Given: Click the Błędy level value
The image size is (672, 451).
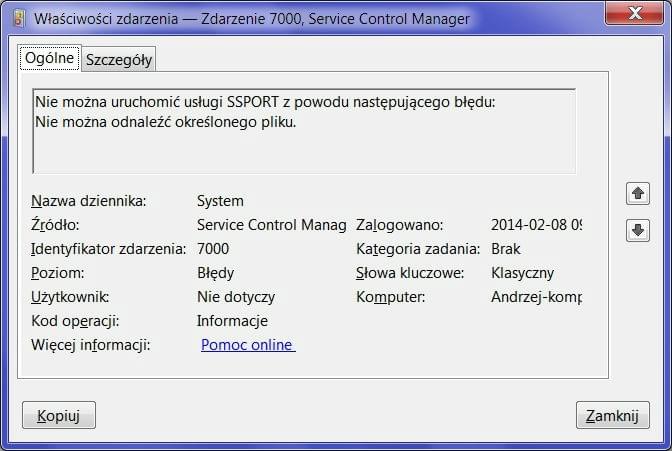Looking at the screenshot, I should (x=216, y=273).
